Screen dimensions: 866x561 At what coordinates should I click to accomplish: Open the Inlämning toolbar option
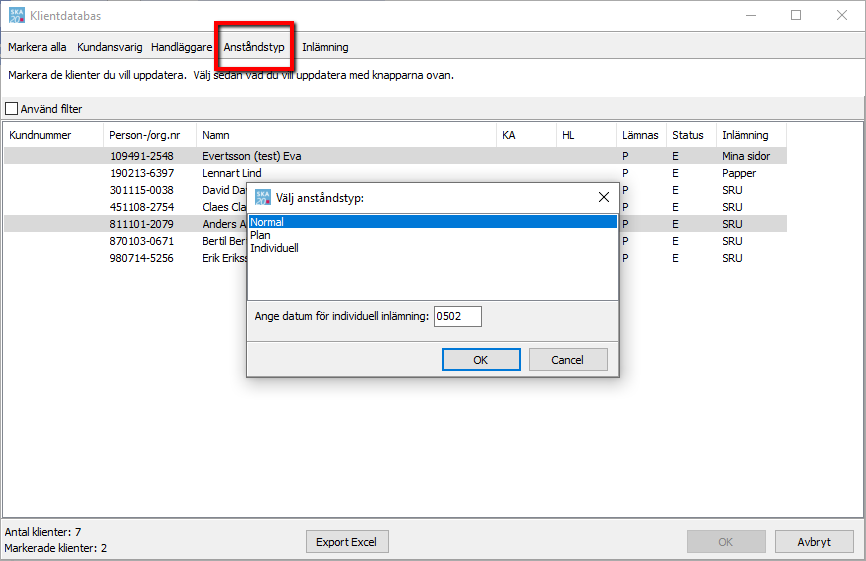tap(325, 47)
